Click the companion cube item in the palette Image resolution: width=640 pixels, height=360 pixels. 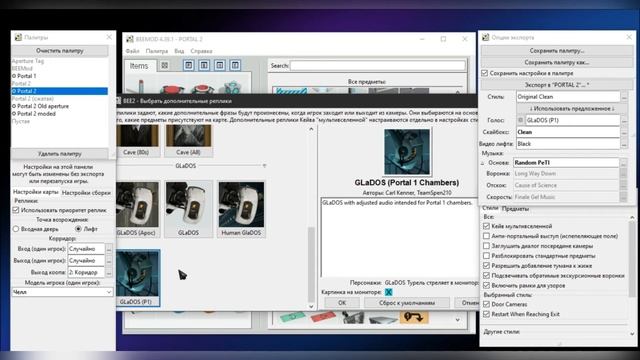point(233,87)
